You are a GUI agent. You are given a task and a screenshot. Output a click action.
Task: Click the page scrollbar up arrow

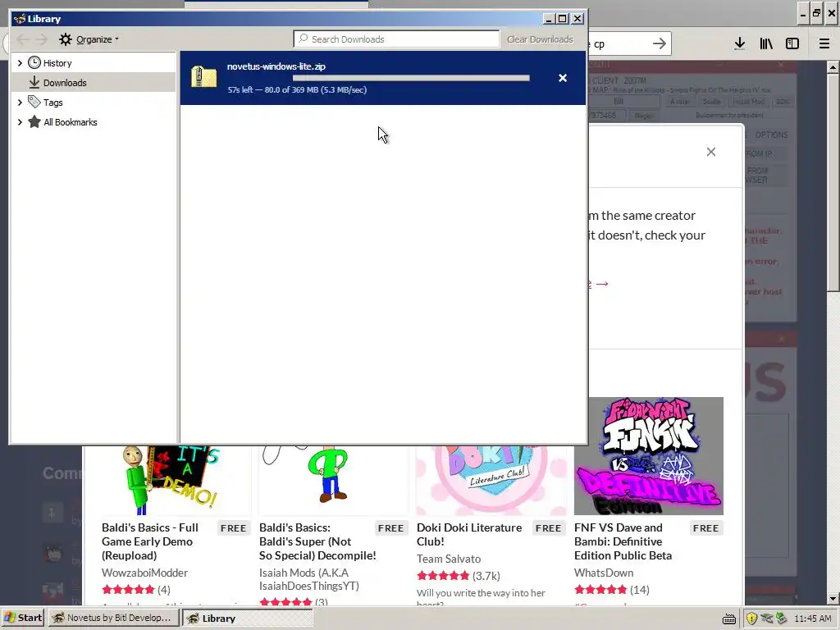tap(833, 67)
